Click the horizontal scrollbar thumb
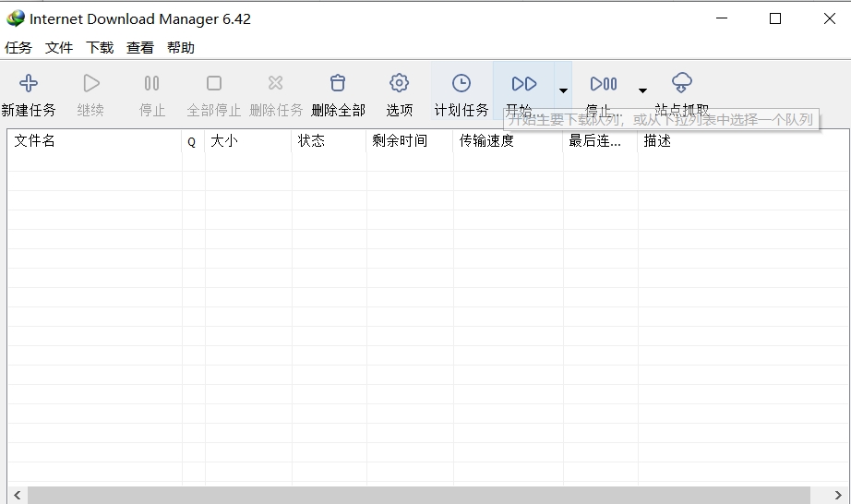Viewport: 851px width, 504px height. 419,495
